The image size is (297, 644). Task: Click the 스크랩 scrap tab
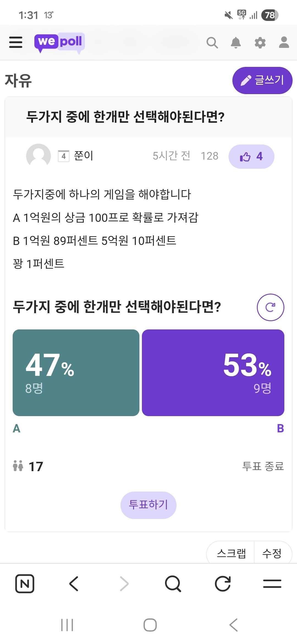[231, 553]
